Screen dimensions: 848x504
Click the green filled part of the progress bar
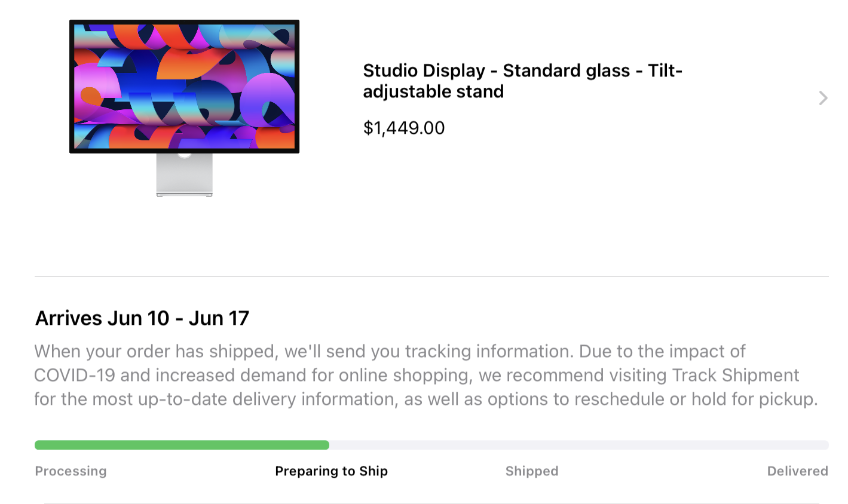click(182, 445)
